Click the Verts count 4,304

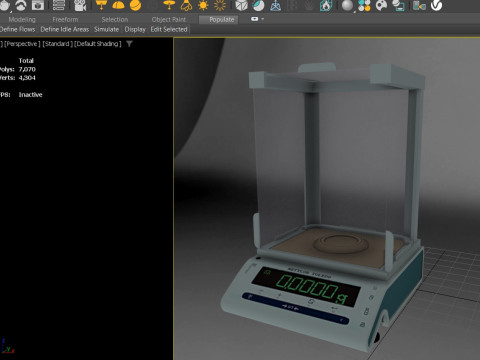27,78
